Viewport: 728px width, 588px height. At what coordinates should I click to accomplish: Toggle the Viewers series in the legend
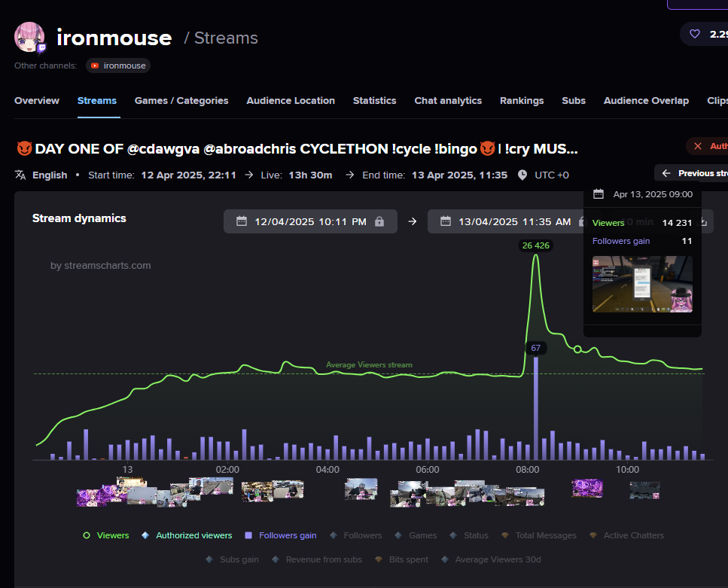[106, 535]
